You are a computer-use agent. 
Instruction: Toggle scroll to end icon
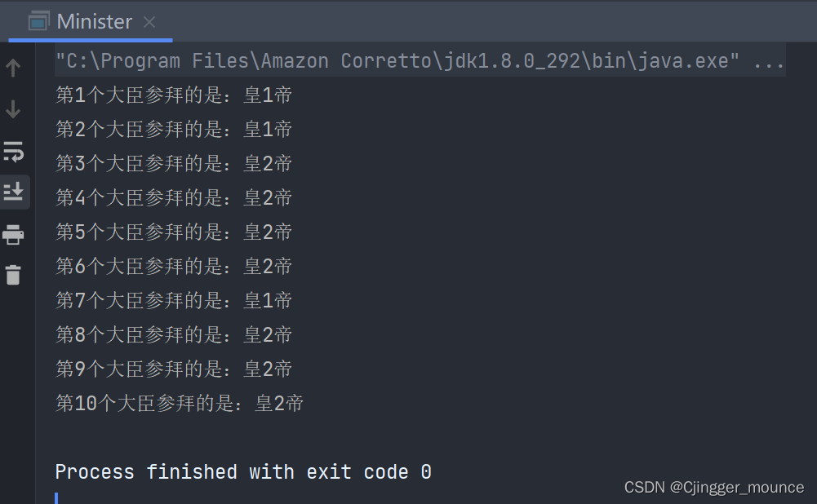[x=13, y=192]
